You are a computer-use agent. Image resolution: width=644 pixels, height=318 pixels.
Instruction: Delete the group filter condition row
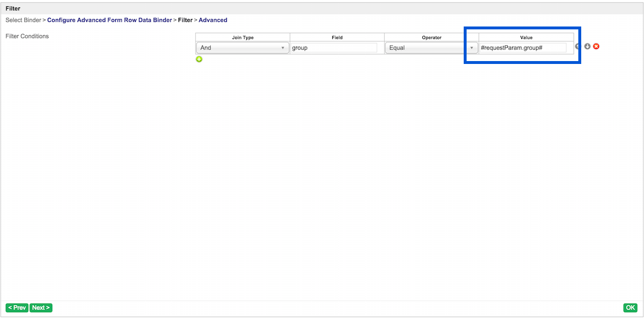596,47
